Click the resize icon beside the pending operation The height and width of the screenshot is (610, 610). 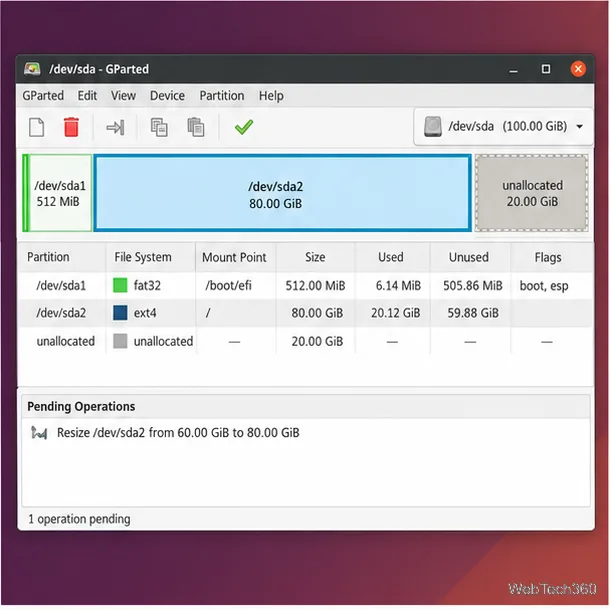pyautogui.click(x=39, y=433)
